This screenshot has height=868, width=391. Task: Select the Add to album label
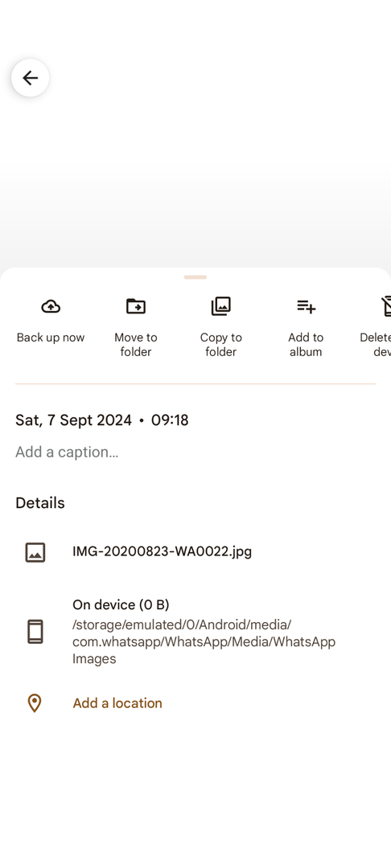306,345
